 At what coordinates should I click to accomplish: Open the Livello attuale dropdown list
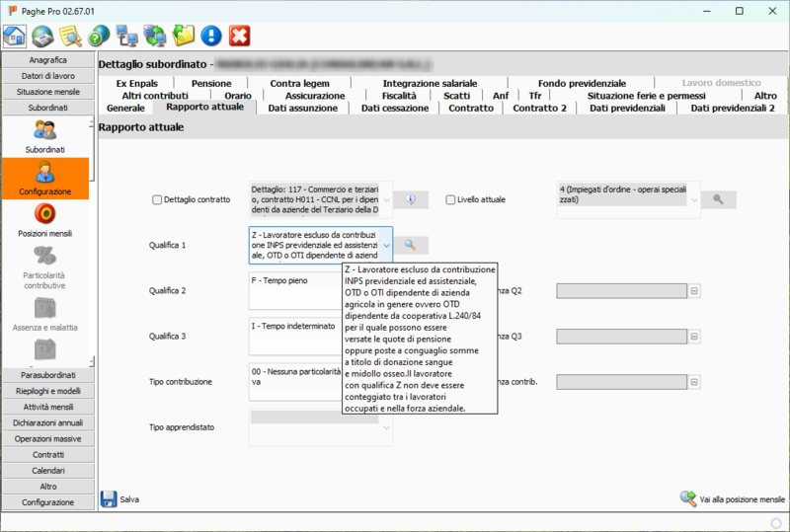[692, 199]
